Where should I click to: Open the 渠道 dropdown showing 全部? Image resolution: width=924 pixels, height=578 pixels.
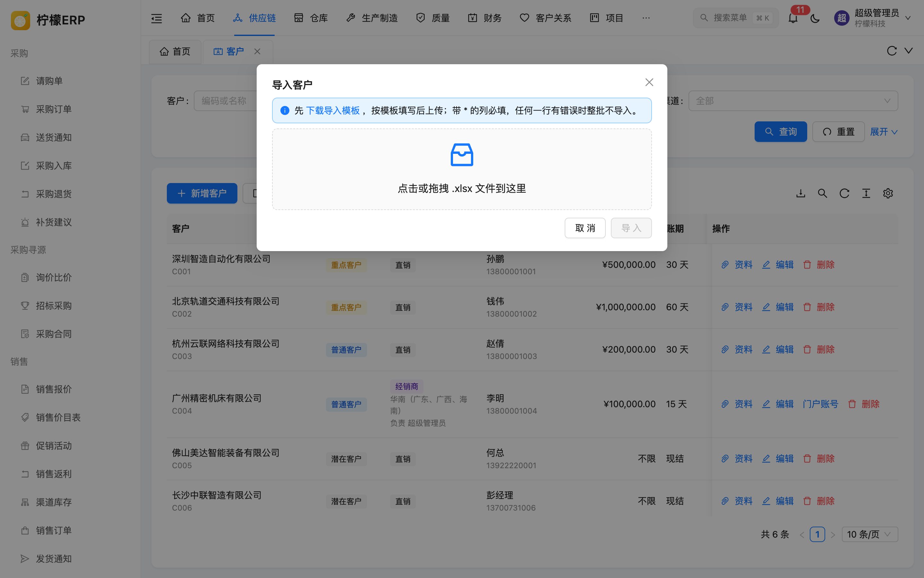click(793, 101)
